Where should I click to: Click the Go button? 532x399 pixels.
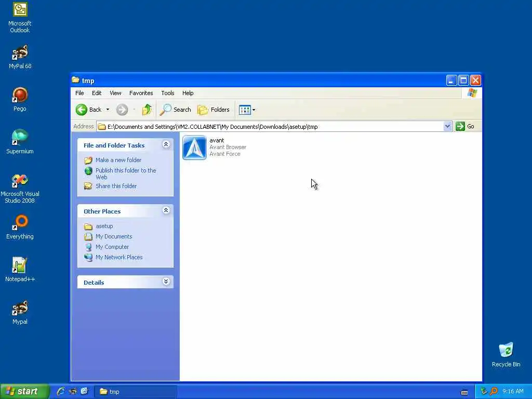click(x=465, y=126)
